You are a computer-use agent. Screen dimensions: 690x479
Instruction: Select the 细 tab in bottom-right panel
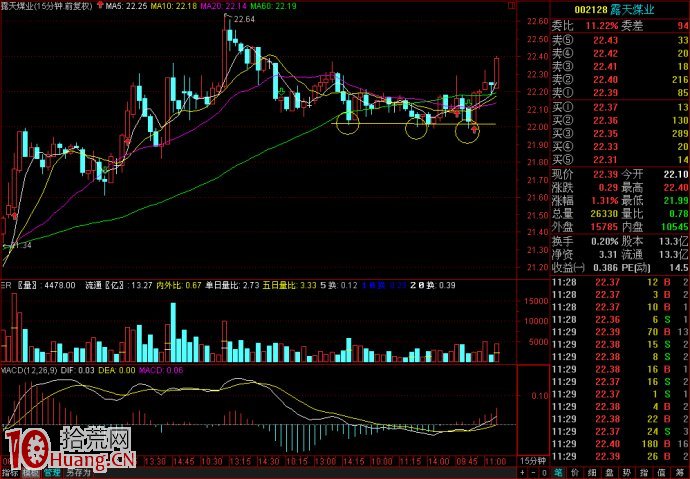click(x=593, y=473)
